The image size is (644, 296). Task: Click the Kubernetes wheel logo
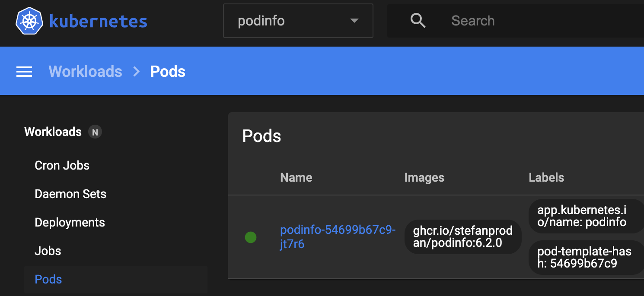(x=29, y=20)
